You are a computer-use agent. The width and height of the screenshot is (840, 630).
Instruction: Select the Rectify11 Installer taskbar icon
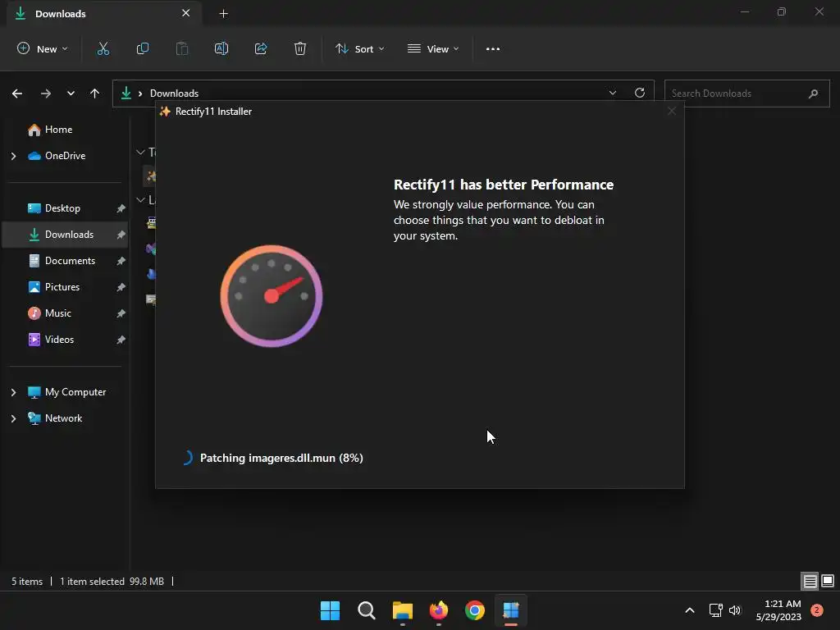511,610
